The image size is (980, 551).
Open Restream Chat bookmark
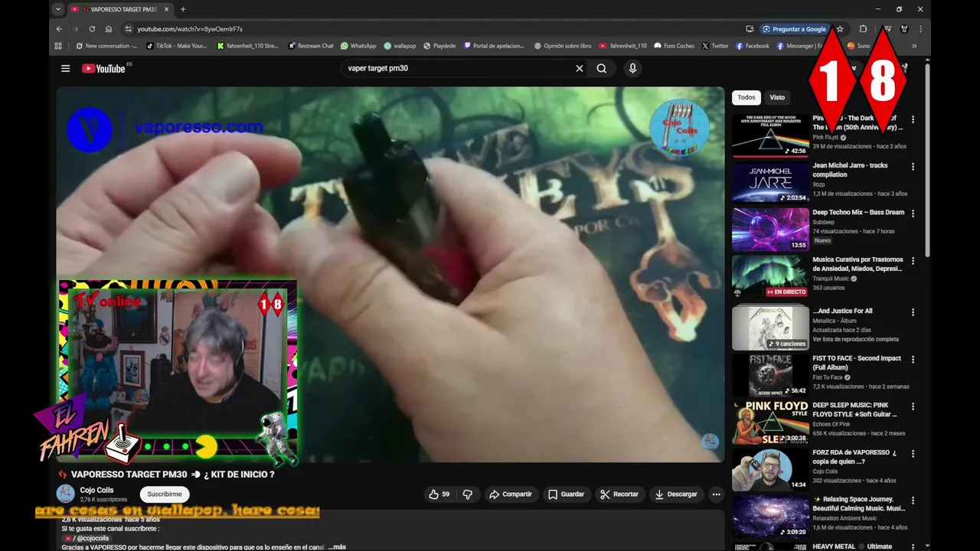coord(311,46)
